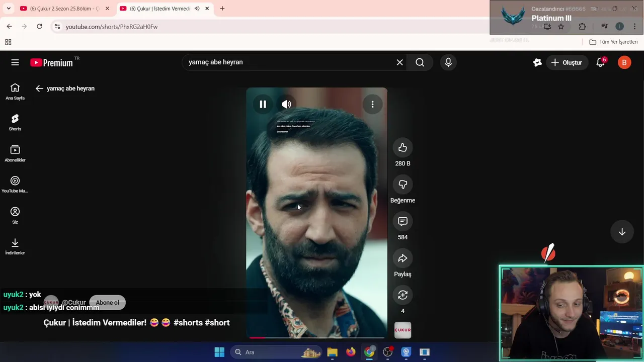Open Firefox from the taskbar
The height and width of the screenshot is (362, 644).
(351, 352)
